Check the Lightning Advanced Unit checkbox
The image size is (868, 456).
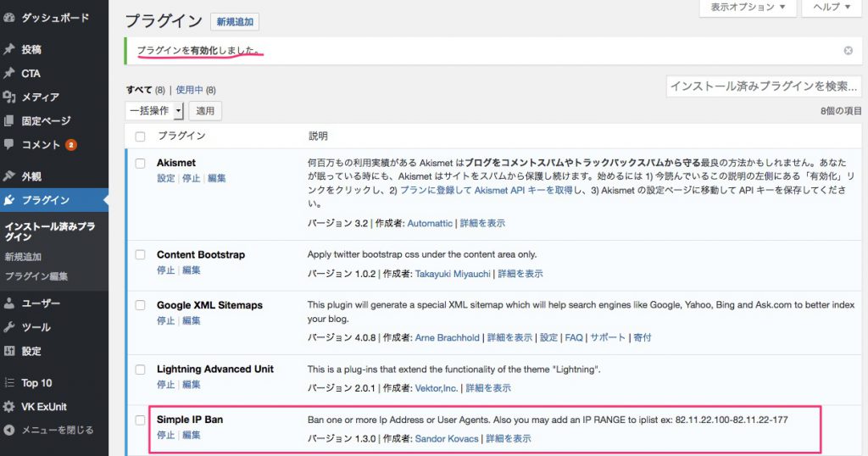140,369
